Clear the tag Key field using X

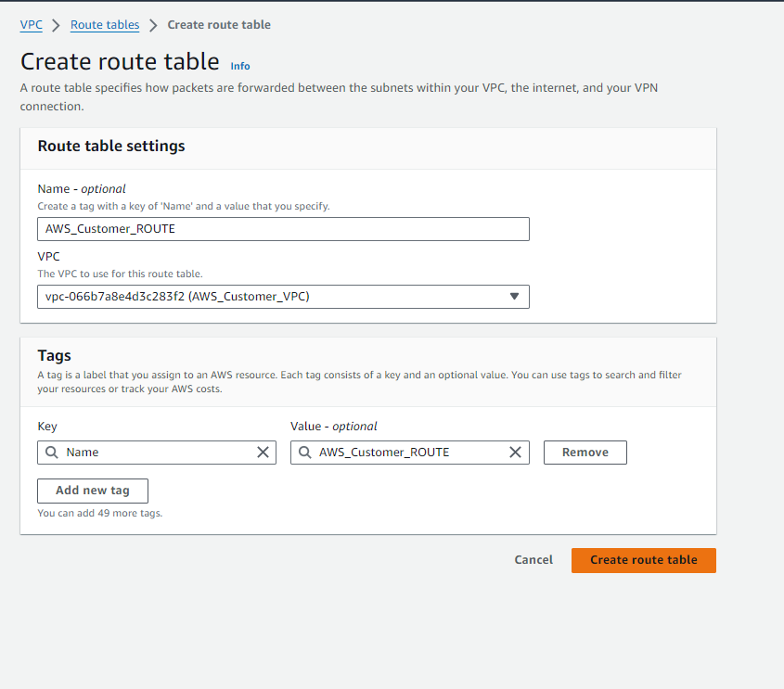[263, 453]
